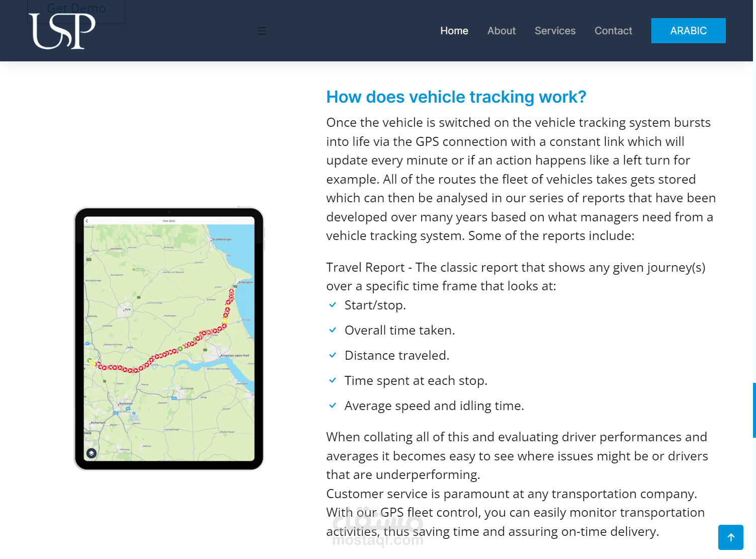Click the checkmark beside 'Average speed and idling time.'
The height and width of the screenshot is (559, 756).
click(x=333, y=406)
